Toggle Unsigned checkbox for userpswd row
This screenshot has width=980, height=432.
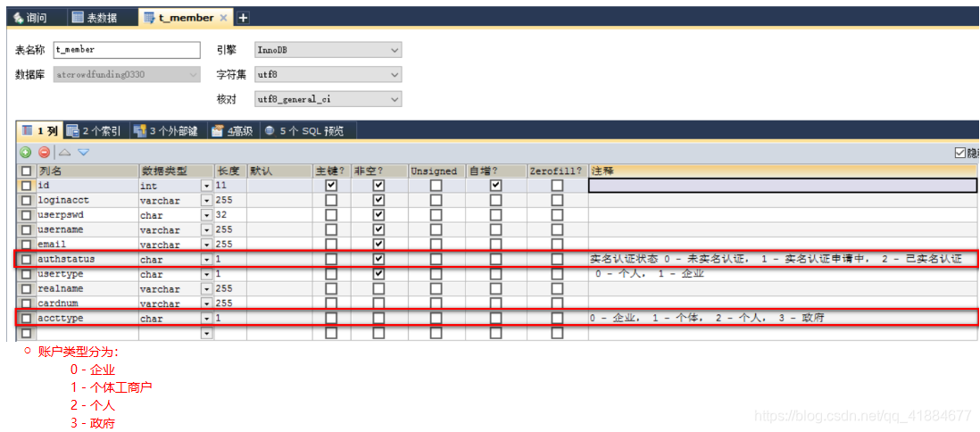[x=436, y=215]
